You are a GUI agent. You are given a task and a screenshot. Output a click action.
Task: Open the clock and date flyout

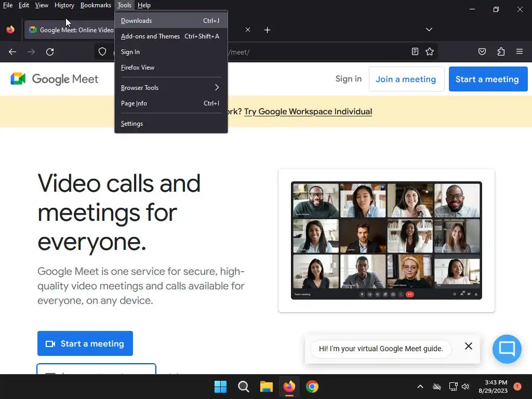point(493,387)
